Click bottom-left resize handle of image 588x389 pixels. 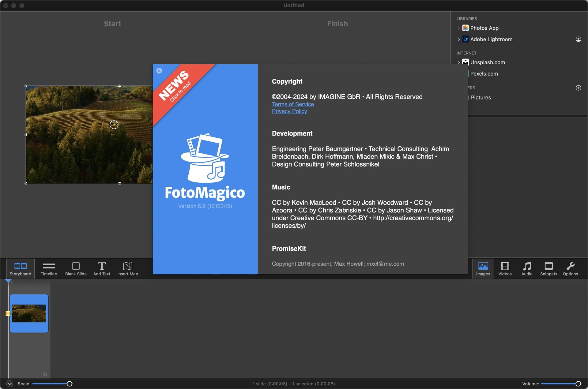pos(26,183)
